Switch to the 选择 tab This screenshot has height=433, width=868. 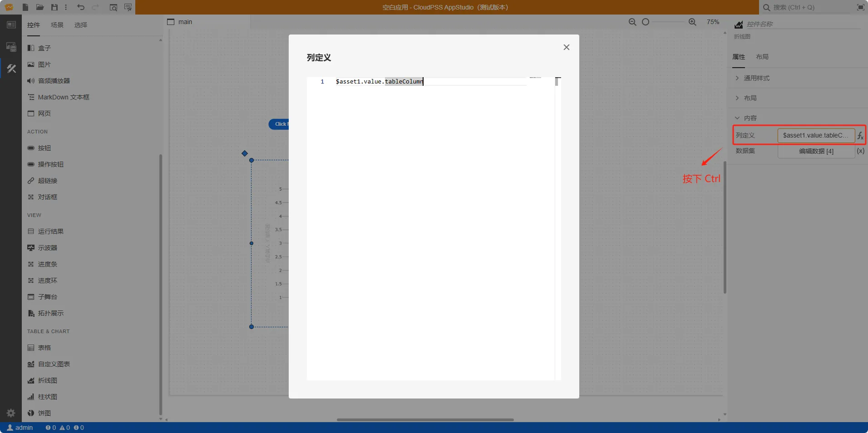pos(81,25)
